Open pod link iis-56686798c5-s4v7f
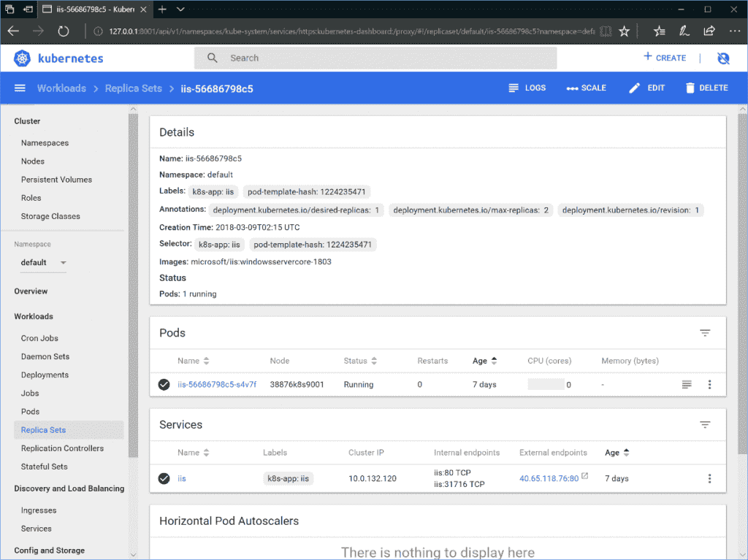 [x=217, y=385]
